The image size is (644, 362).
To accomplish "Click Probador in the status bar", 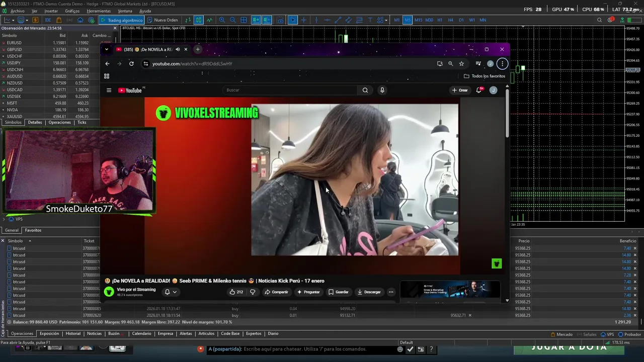I will 629,334.
